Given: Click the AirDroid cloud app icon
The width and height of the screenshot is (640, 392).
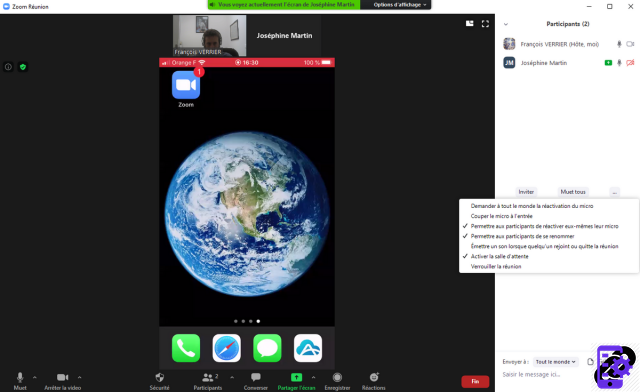Looking at the screenshot, I should 308,348.
